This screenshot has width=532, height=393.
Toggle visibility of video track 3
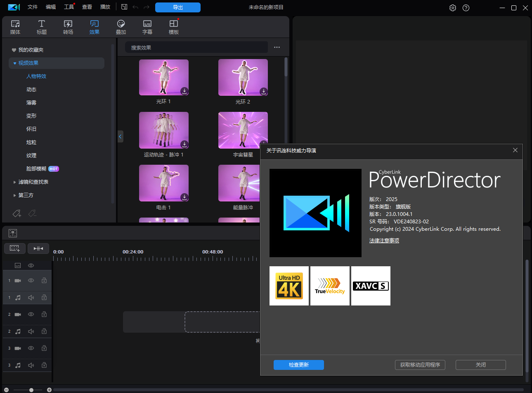point(31,348)
